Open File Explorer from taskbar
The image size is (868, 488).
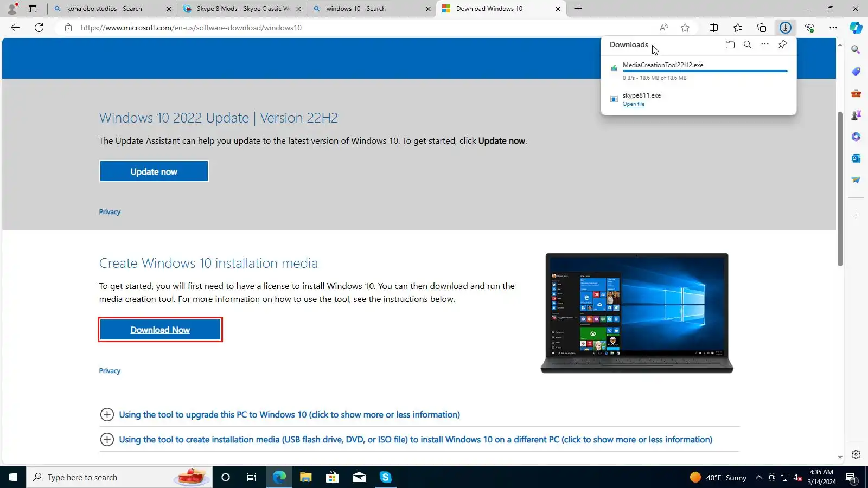(x=305, y=477)
